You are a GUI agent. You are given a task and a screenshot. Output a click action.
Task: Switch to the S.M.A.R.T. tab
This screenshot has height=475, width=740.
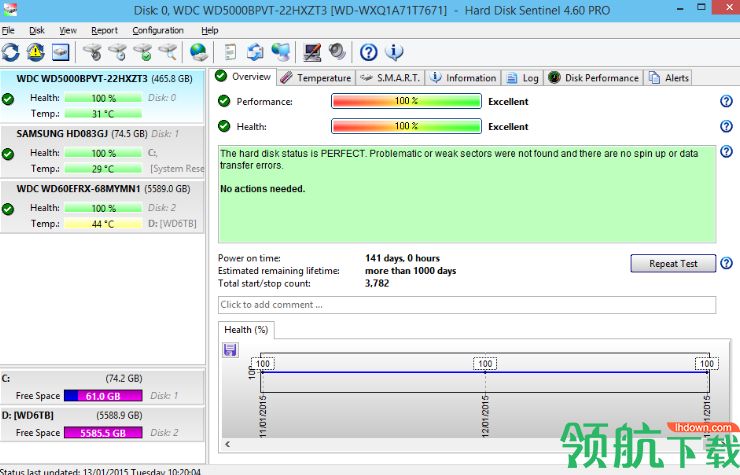point(390,78)
